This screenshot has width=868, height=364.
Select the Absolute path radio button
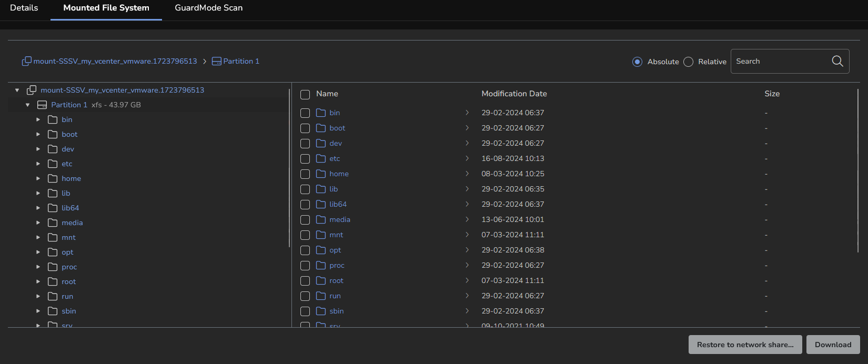(637, 62)
